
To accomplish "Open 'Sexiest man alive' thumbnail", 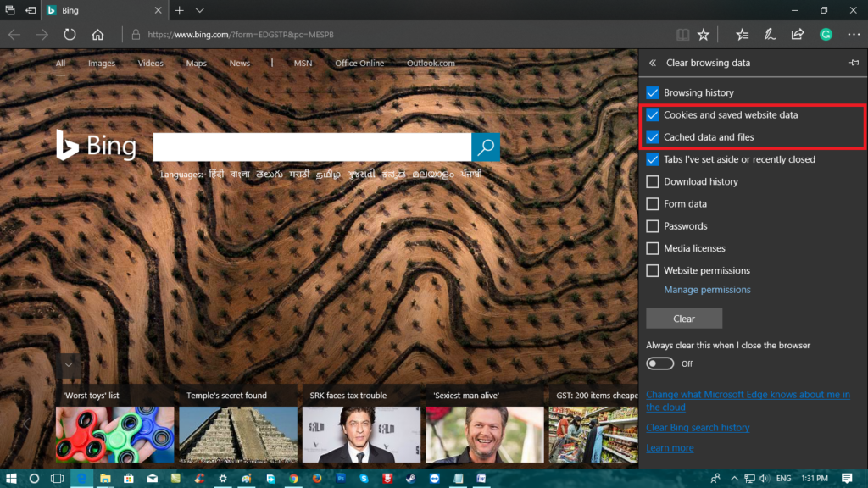I will (484, 435).
